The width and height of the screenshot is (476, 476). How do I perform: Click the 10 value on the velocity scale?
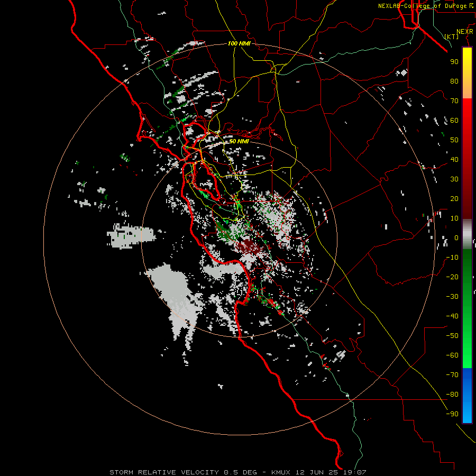pyautogui.click(x=454, y=218)
